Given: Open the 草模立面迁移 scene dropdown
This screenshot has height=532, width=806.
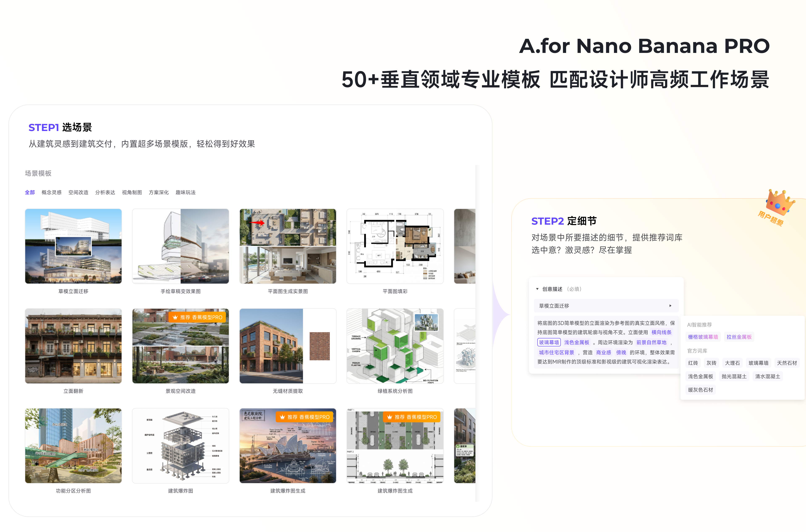Looking at the screenshot, I should point(606,306).
